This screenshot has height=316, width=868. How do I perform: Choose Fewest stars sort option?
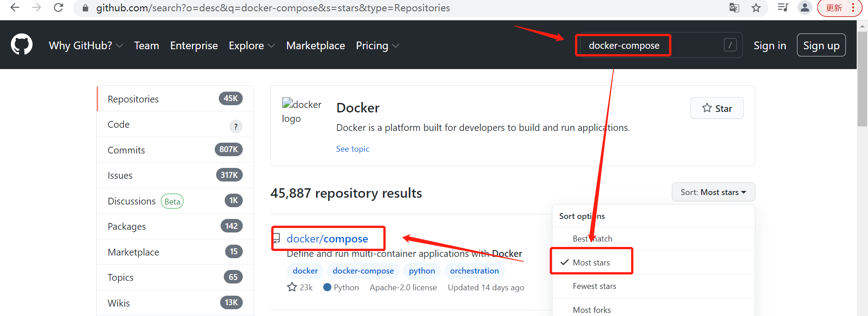coord(654,286)
